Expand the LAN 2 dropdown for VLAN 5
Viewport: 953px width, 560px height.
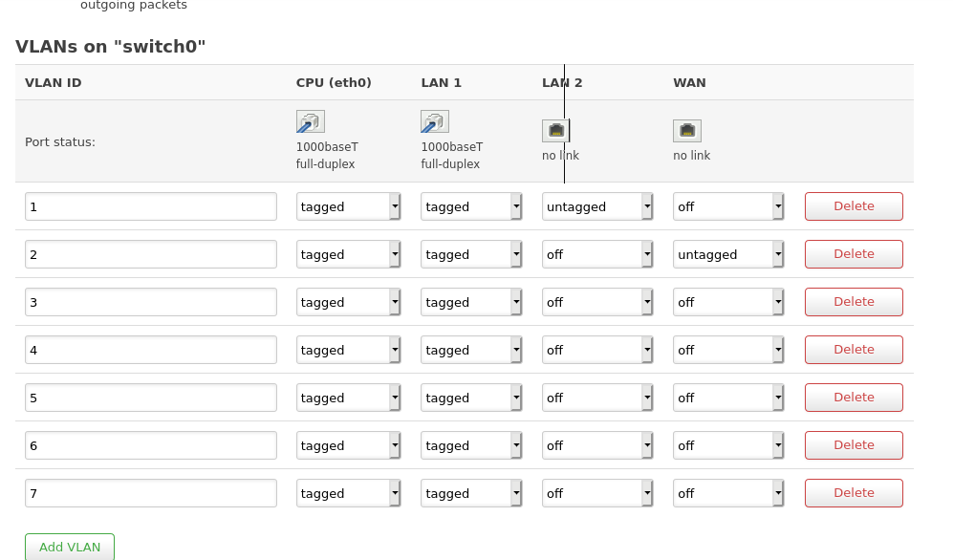coord(596,398)
